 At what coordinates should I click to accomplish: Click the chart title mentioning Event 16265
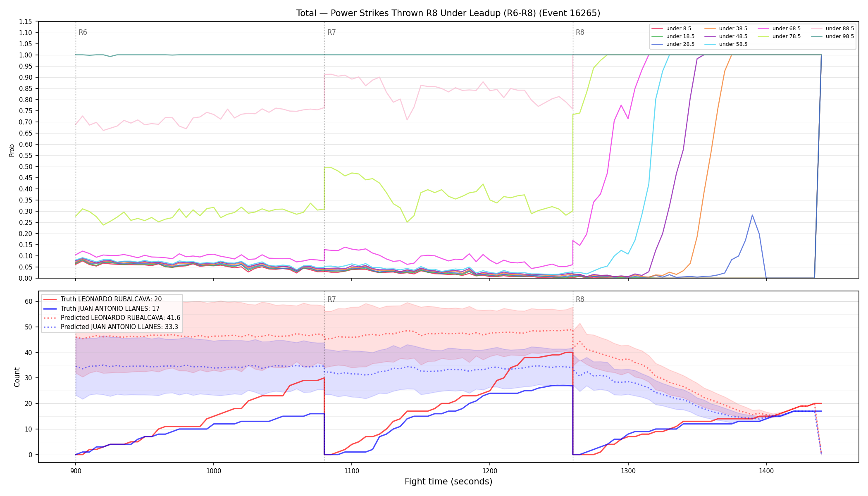[448, 13]
